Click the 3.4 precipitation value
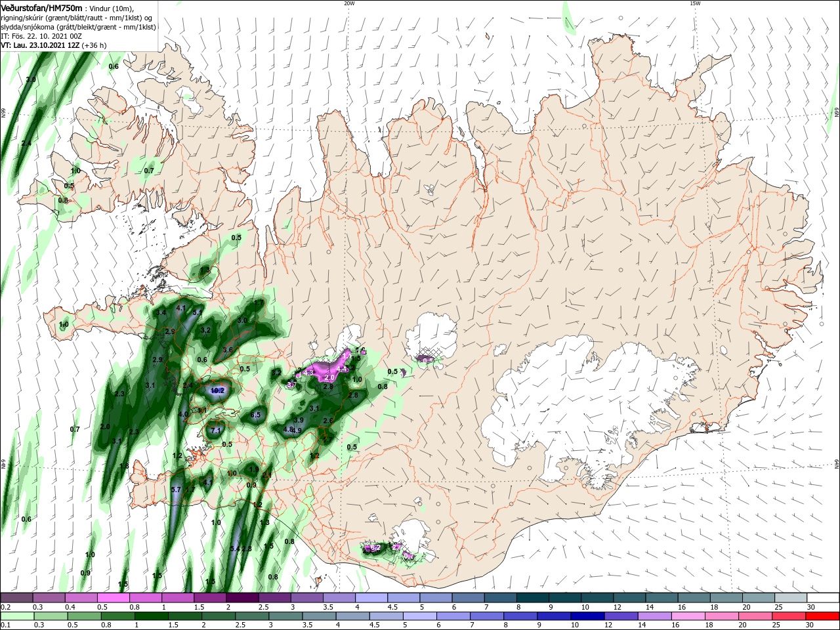 point(161,312)
